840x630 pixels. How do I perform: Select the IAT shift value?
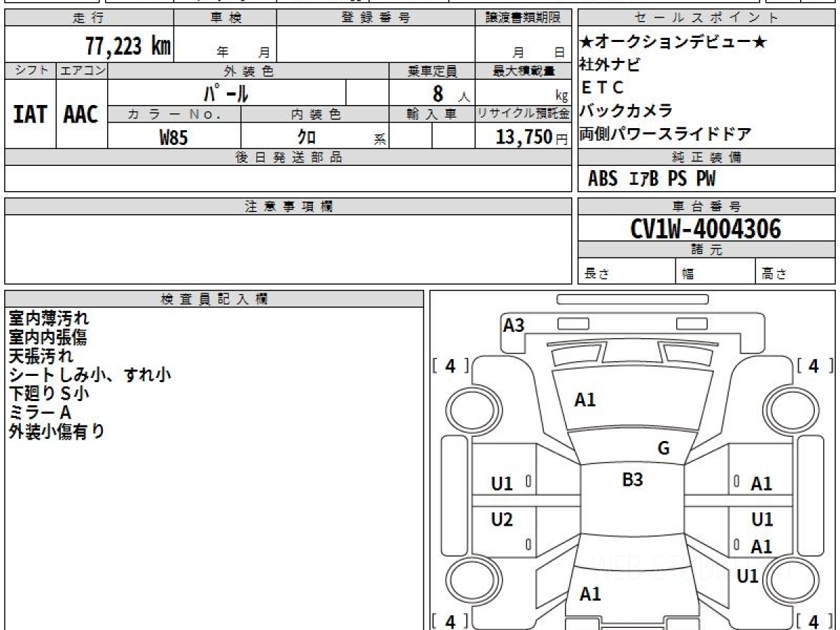(30, 115)
